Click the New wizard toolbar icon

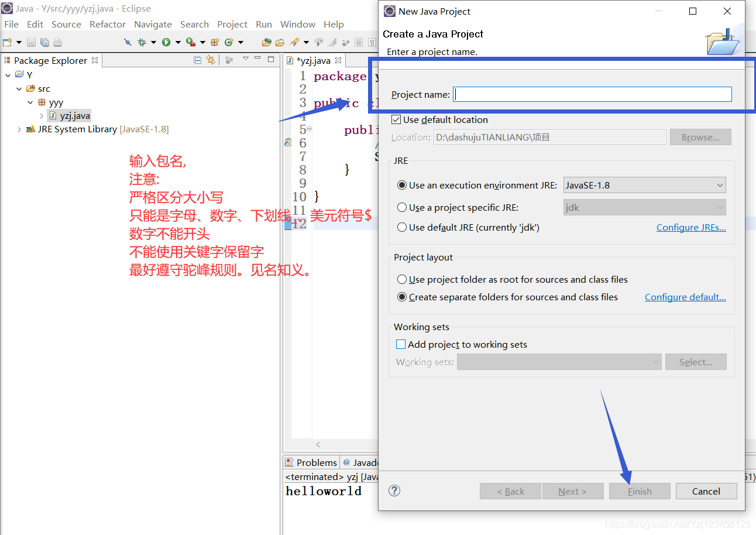pyautogui.click(x=7, y=42)
